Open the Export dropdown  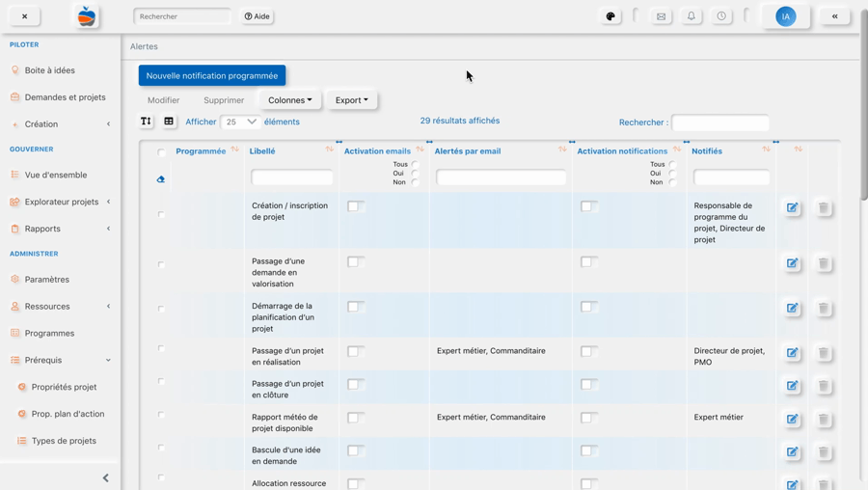351,100
